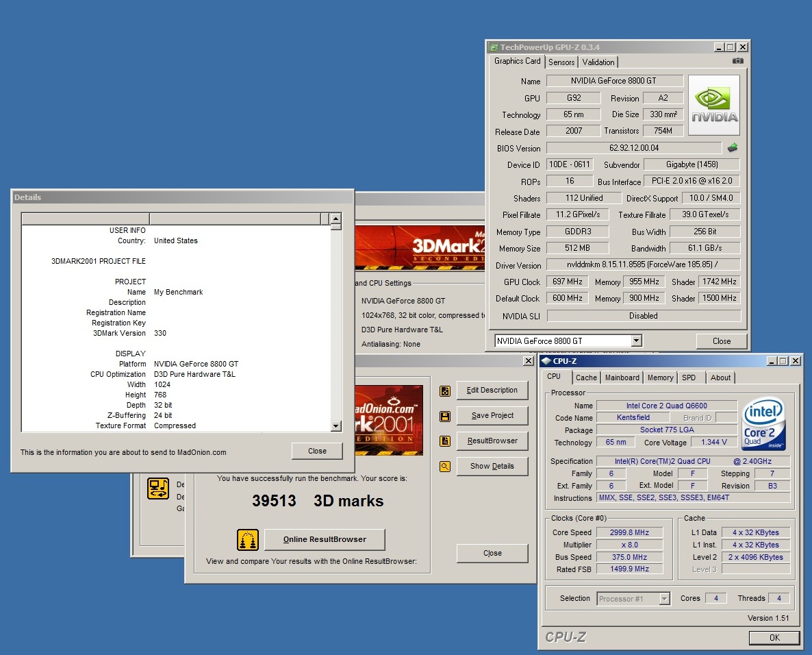Click the United States country entry
The height and width of the screenshot is (655, 812).
click(x=175, y=240)
